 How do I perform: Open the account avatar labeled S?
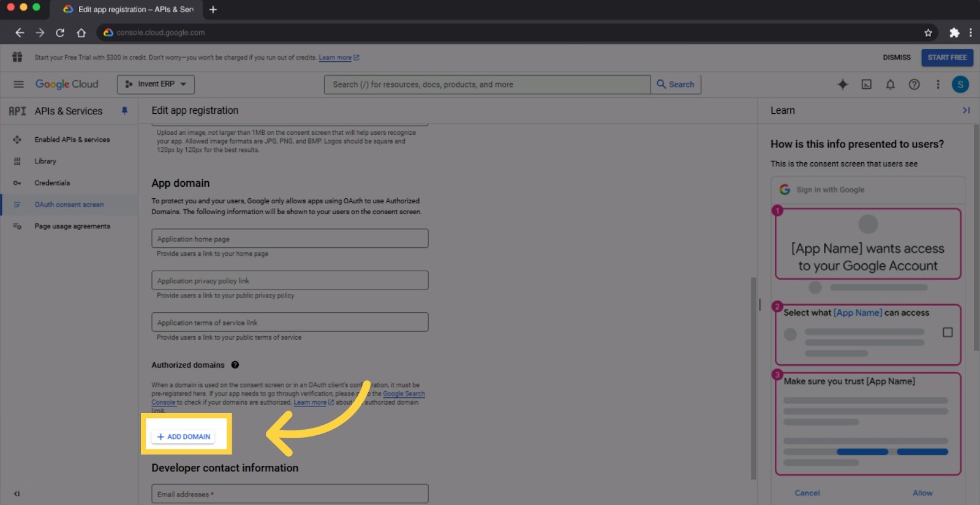click(960, 84)
